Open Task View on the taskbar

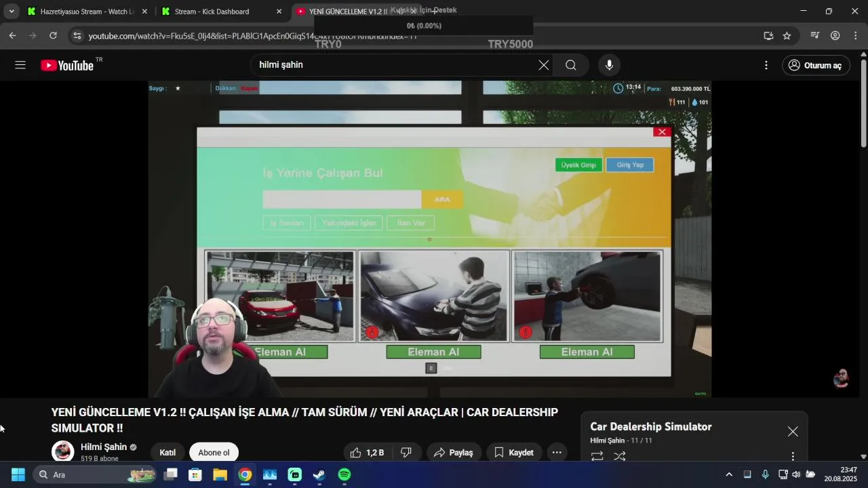[x=171, y=474]
